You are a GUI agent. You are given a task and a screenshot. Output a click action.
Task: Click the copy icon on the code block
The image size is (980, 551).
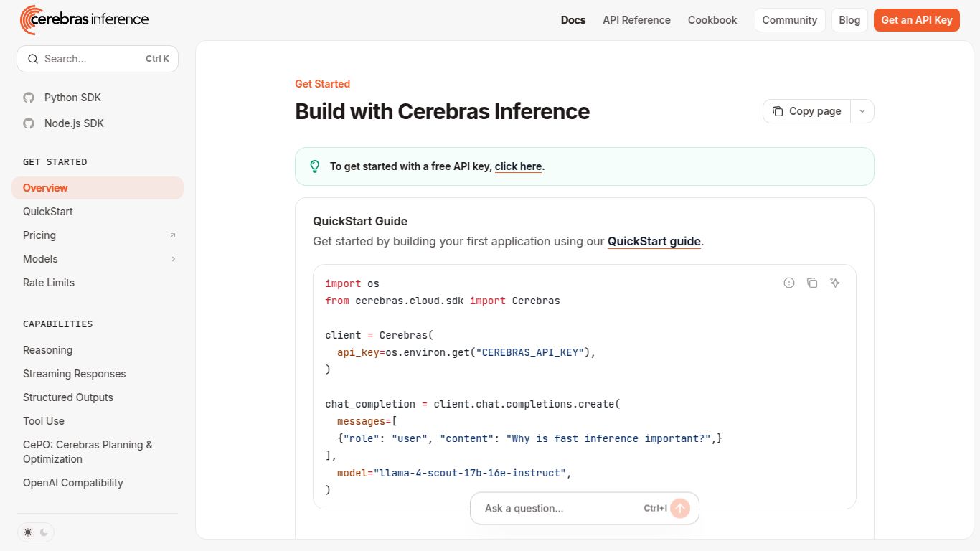point(812,283)
